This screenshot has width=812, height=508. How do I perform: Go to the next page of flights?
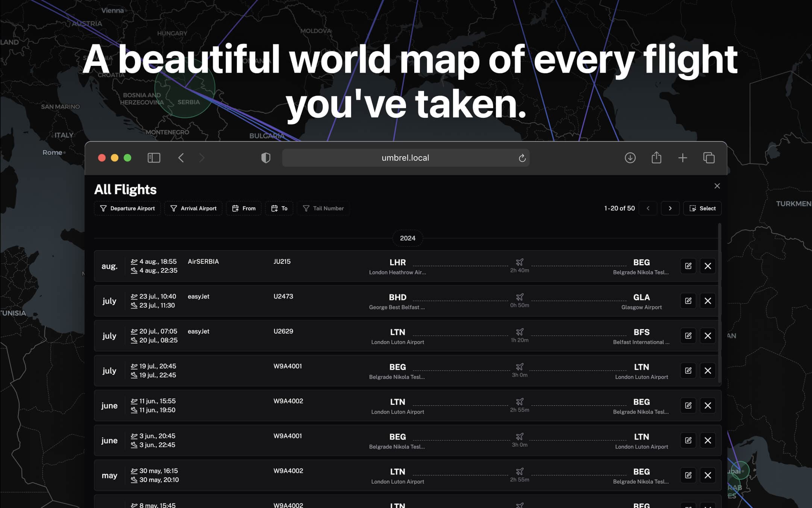[x=670, y=208]
